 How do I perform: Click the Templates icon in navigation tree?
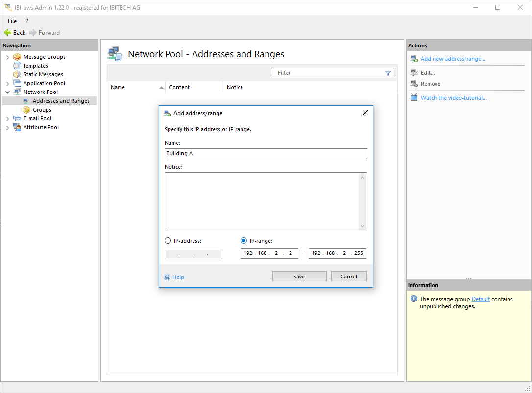18,66
